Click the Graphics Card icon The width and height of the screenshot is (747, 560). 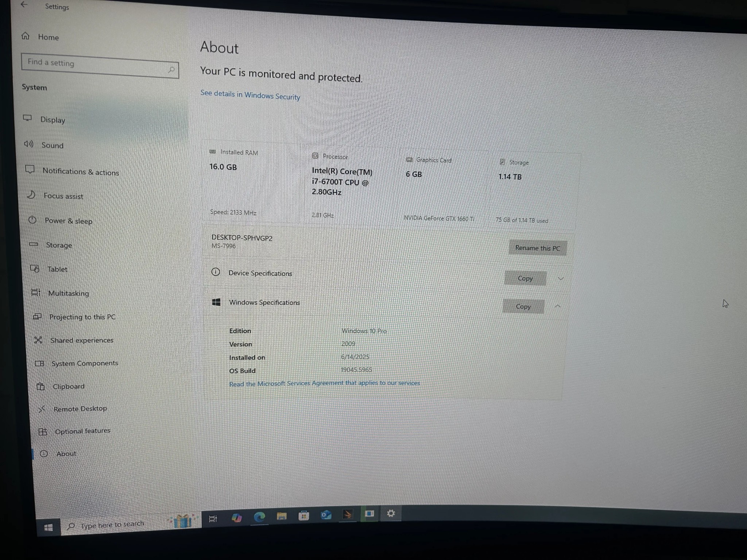409,159
